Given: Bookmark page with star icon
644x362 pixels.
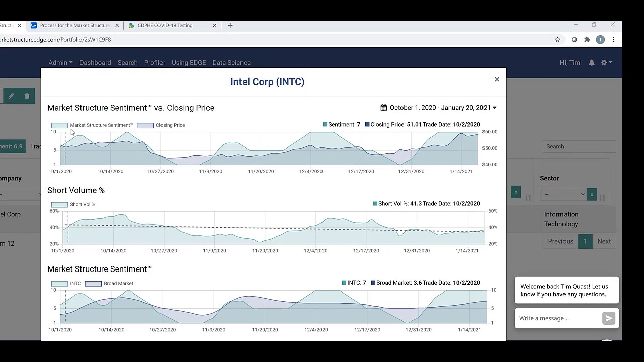Looking at the screenshot, I should pos(557,40).
